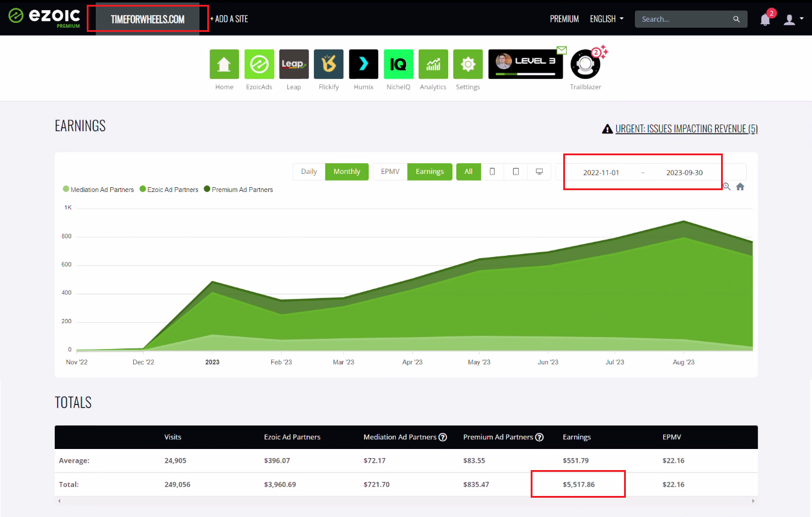Open the Leap app icon
This screenshot has height=517, width=812.
294,64
